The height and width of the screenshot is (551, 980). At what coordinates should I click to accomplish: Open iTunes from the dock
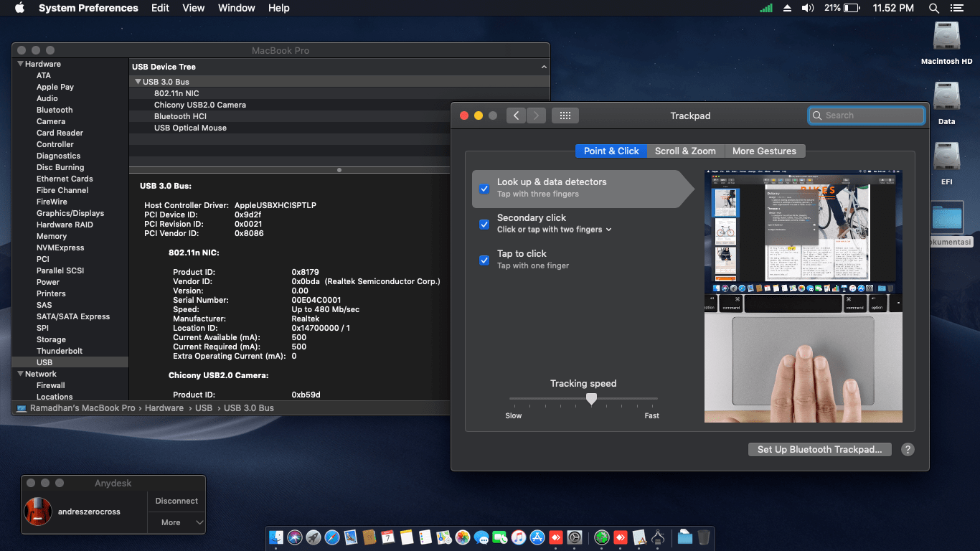[x=519, y=537]
